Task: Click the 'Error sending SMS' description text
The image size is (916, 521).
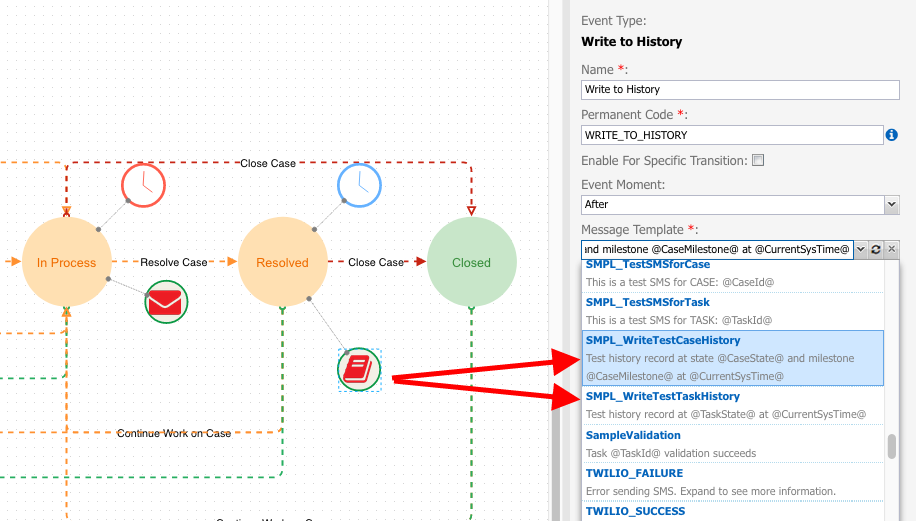Action: pos(710,491)
